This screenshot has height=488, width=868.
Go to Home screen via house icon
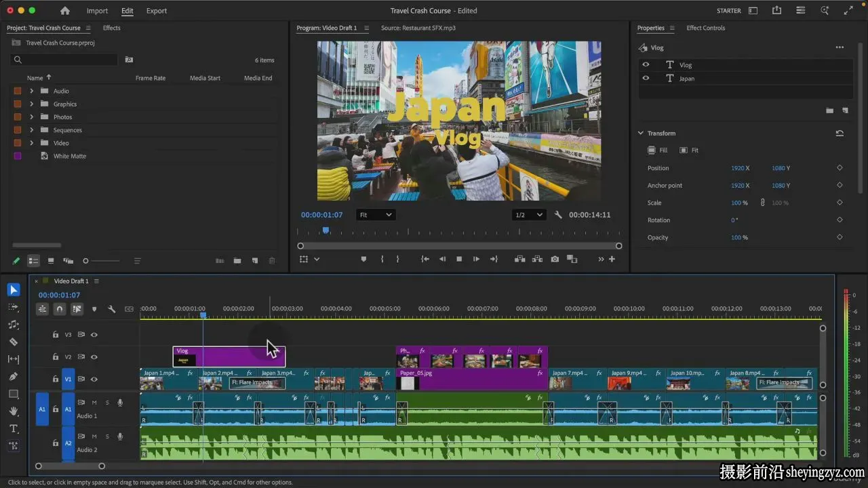65,11
